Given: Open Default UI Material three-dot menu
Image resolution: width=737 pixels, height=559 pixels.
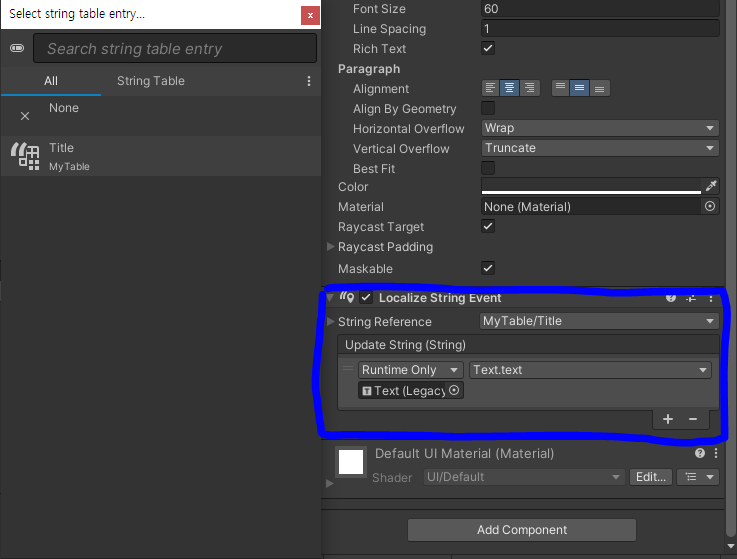Looking at the screenshot, I should [x=716, y=453].
